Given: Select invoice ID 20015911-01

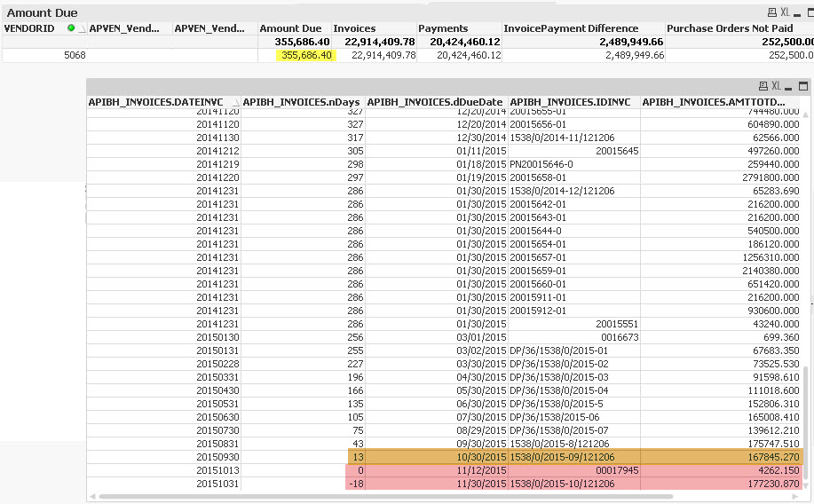Looking at the screenshot, I should pyautogui.click(x=538, y=297).
